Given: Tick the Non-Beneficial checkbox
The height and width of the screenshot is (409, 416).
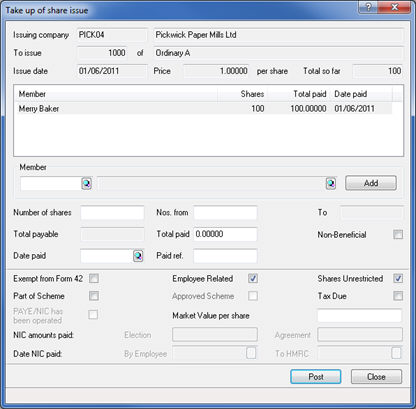Looking at the screenshot, I should pos(398,234).
